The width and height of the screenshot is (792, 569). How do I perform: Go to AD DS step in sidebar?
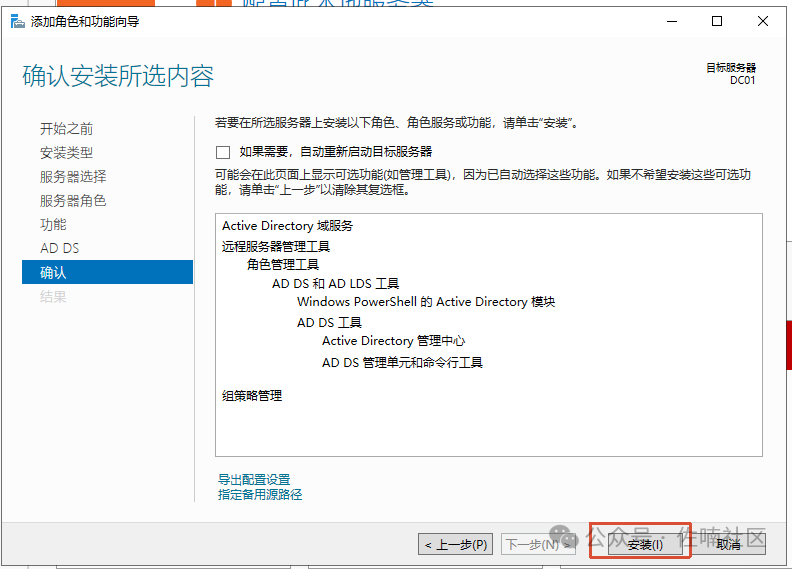click(x=60, y=248)
